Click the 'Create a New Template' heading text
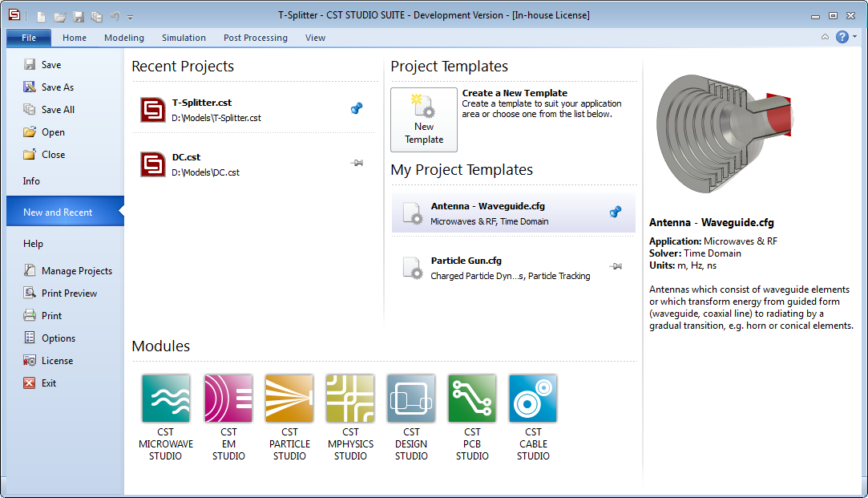868x498 pixels. [515, 93]
